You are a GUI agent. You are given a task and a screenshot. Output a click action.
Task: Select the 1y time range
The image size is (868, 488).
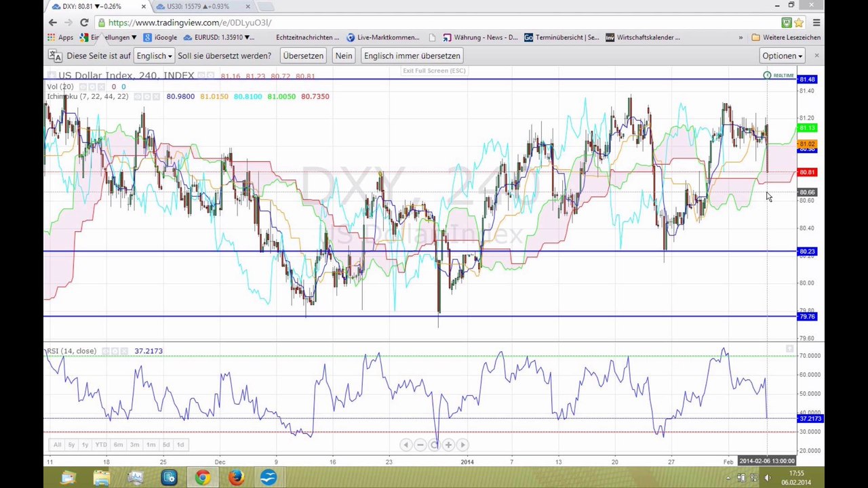click(85, 445)
